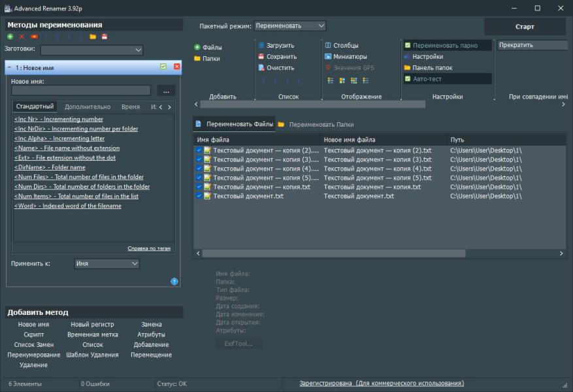This screenshot has width=573, height=392.
Task: Click the Путь column header
Action: (x=506, y=140)
